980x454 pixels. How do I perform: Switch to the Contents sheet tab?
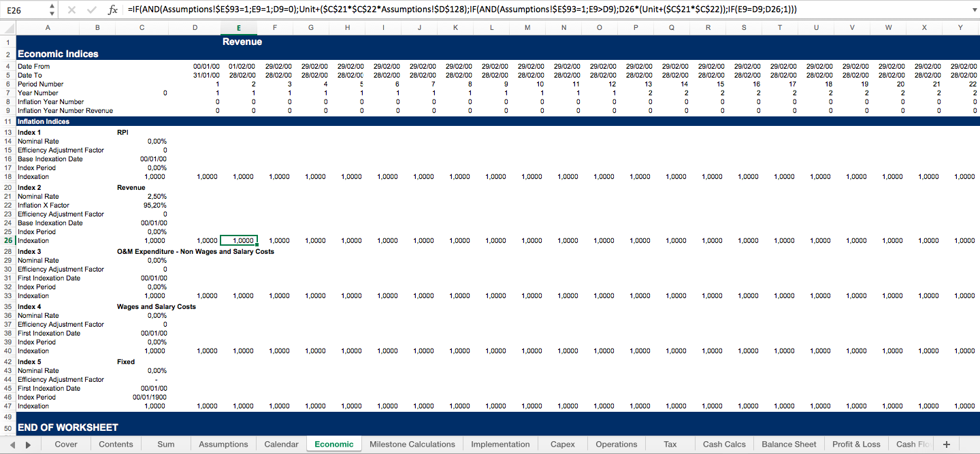(116, 444)
